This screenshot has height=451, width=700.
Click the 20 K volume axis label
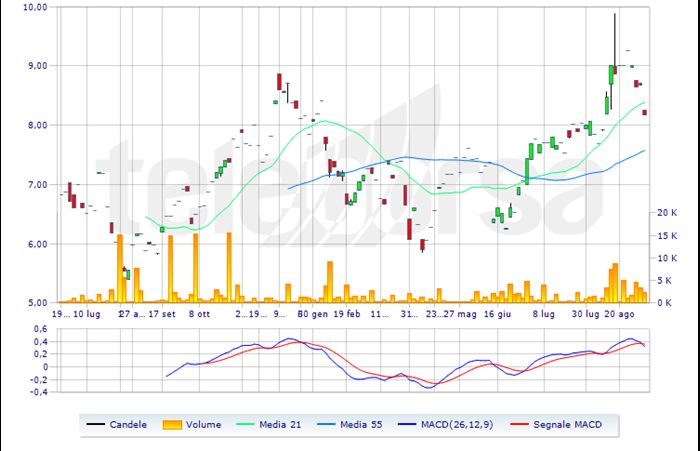pos(667,213)
